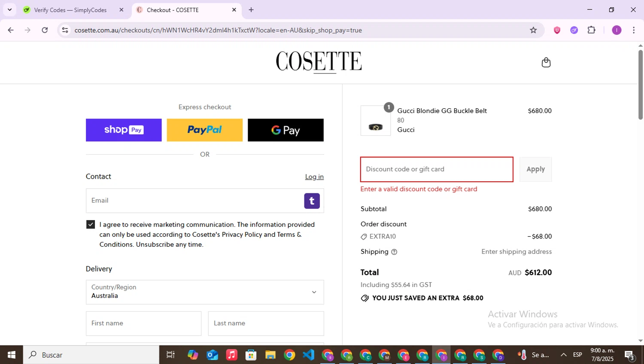Click the AUD $612.00 total amount
Viewport: 644px width, 364px height.
point(530,272)
